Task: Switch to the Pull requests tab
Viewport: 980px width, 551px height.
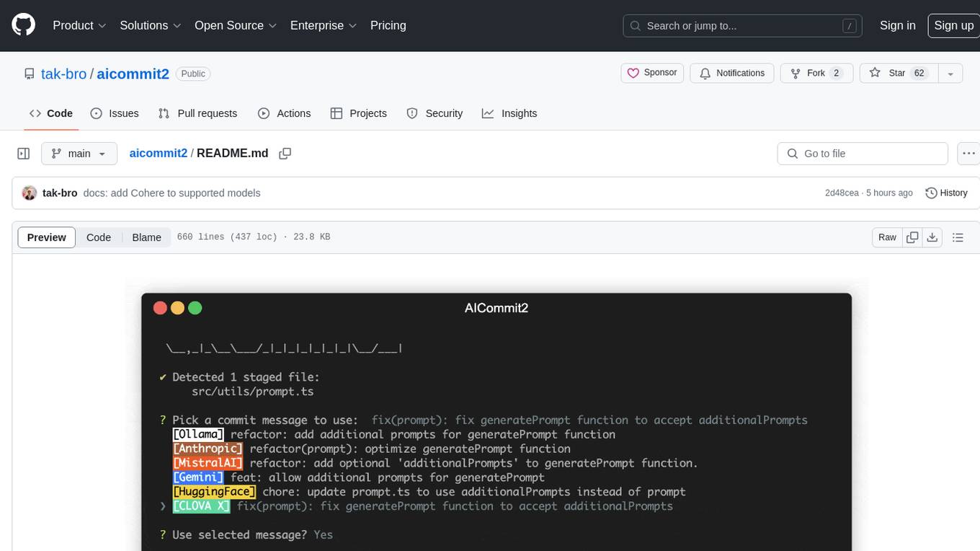Action: 197,113
